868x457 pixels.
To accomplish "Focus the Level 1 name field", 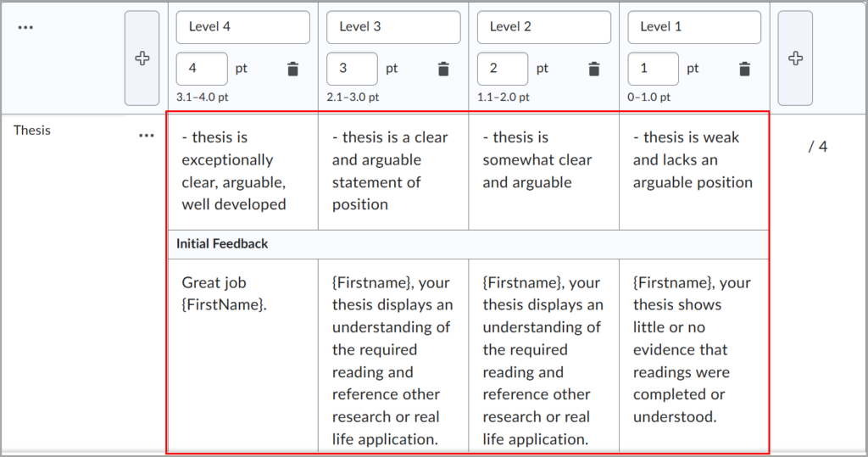I will tap(693, 27).
